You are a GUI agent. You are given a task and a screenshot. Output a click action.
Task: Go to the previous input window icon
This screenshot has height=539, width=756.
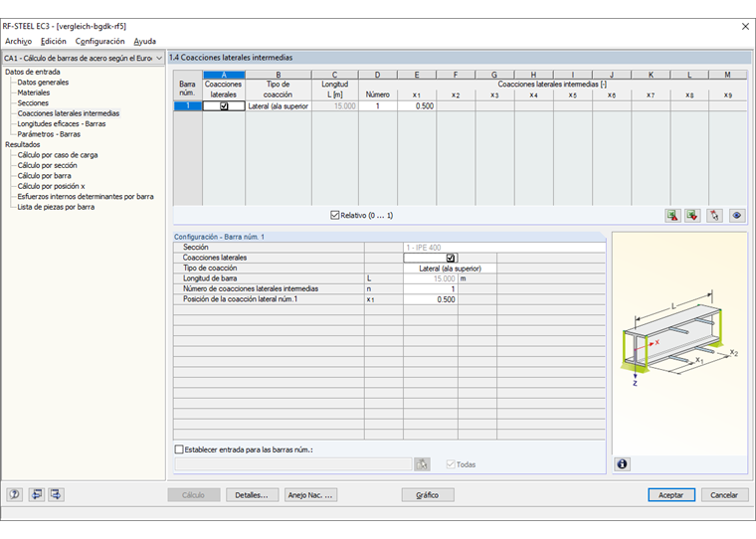pyautogui.click(x=36, y=494)
